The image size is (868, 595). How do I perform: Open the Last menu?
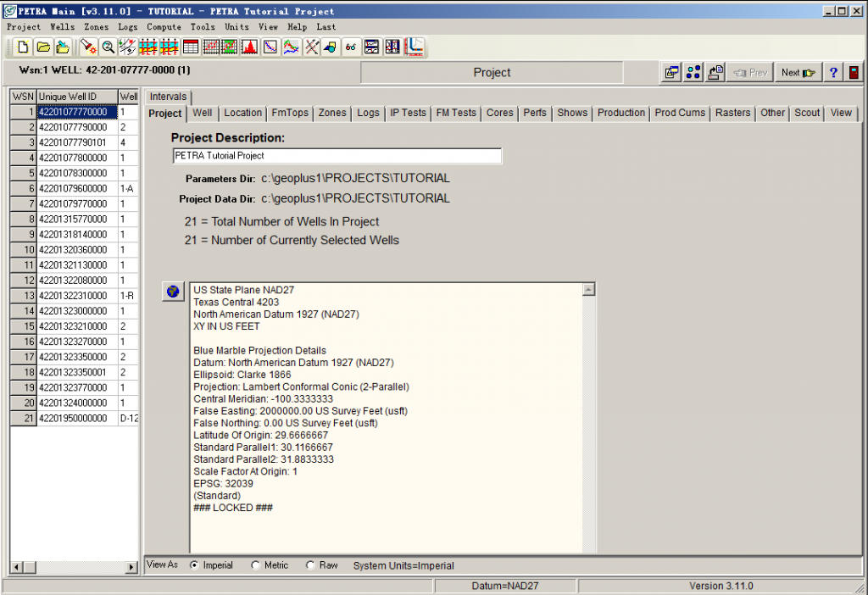[326, 26]
